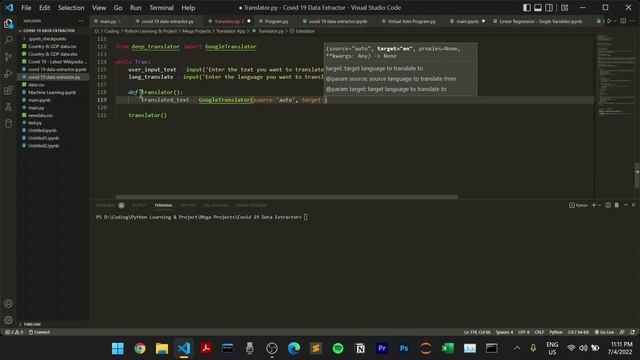Switch to Program.py editor tab
Viewport: 640px width, 360px height.
pyautogui.click(x=276, y=21)
